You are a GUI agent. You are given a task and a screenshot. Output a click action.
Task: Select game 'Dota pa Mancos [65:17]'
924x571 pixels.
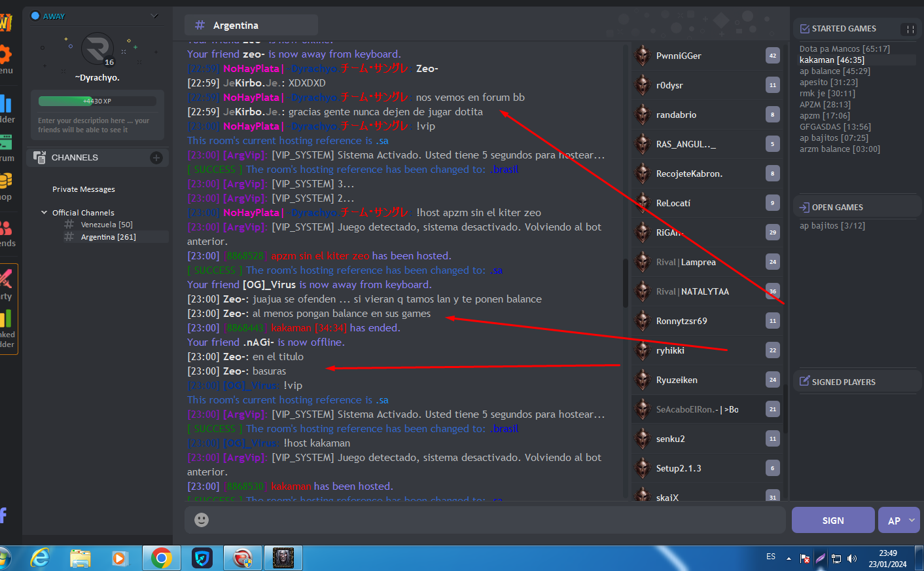pos(845,49)
